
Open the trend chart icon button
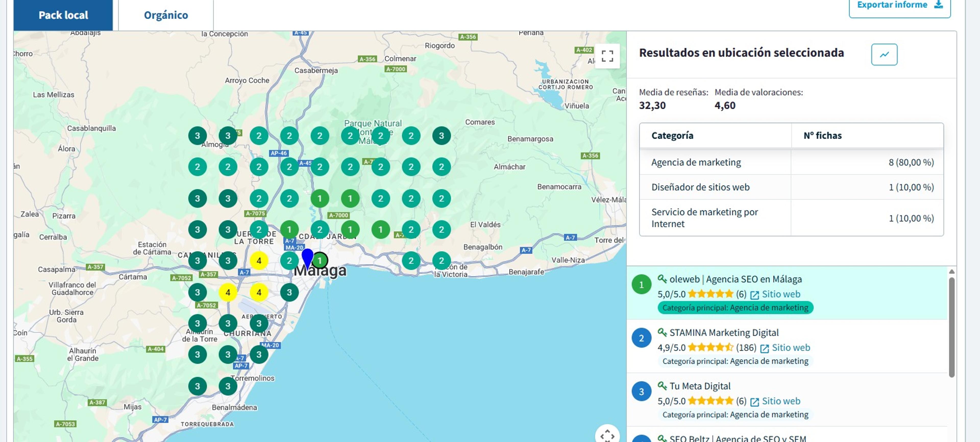coord(884,54)
